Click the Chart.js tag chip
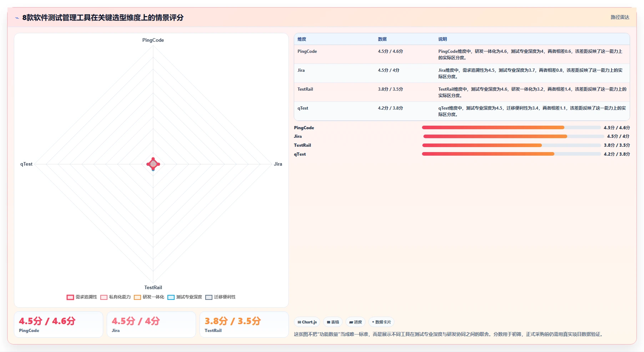 coord(307,322)
